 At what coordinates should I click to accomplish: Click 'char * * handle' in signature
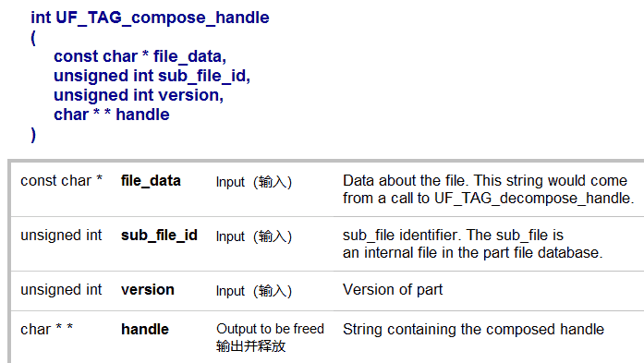point(112,115)
